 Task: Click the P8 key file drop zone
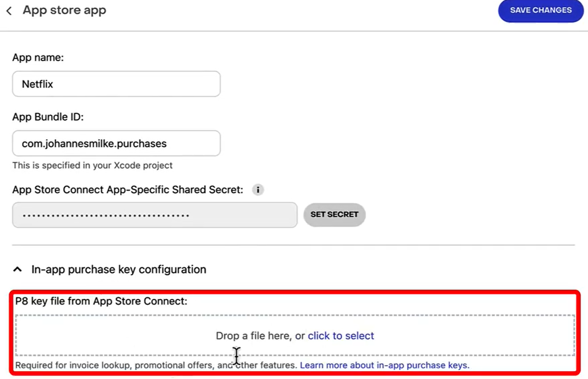coord(295,335)
